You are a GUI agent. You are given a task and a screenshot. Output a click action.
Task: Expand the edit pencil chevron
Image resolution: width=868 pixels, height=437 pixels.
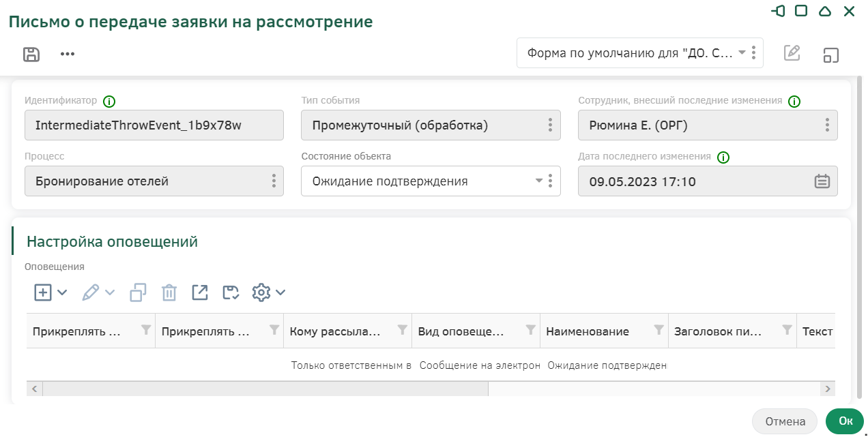(109, 292)
